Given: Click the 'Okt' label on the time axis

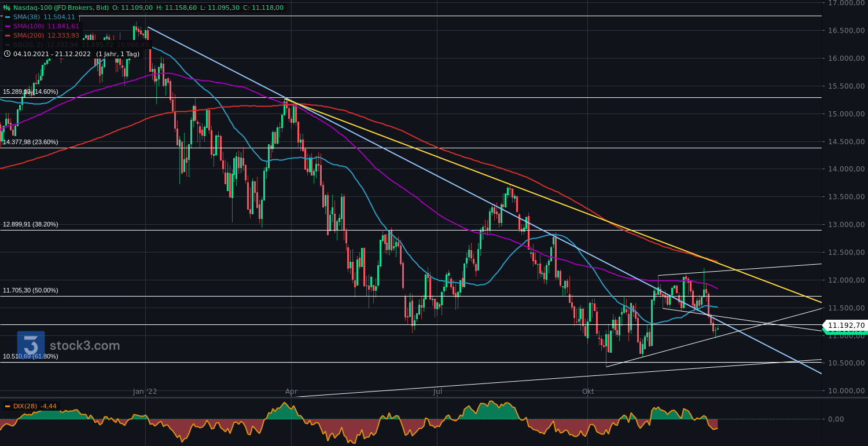Looking at the screenshot, I should (x=589, y=392).
